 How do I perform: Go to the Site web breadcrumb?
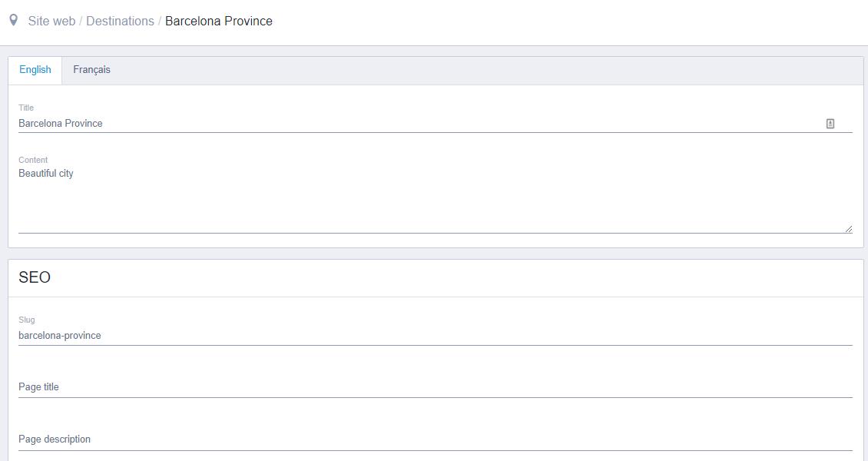(51, 21)
